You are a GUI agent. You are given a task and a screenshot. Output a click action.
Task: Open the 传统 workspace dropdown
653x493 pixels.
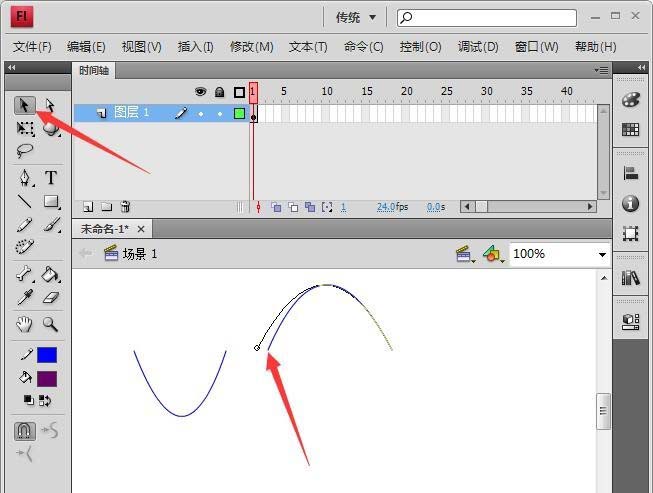tap(355, 17)
